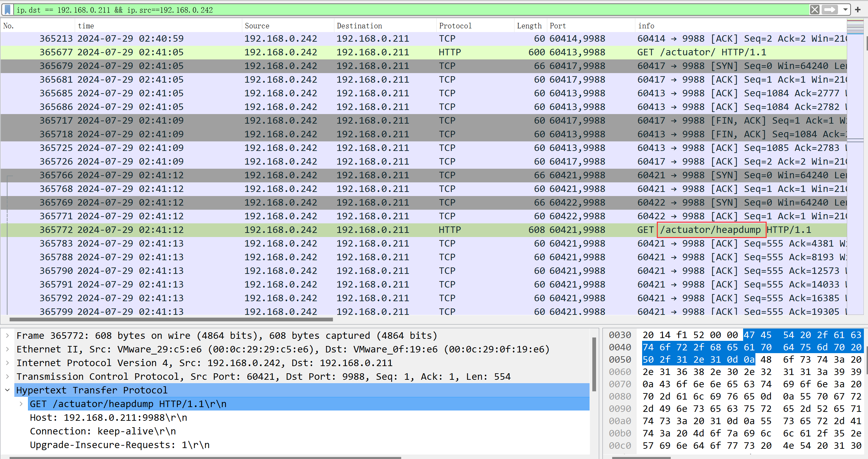
Task: Select packet 365792 Ack=16385 row
Action: coord(424,298)
